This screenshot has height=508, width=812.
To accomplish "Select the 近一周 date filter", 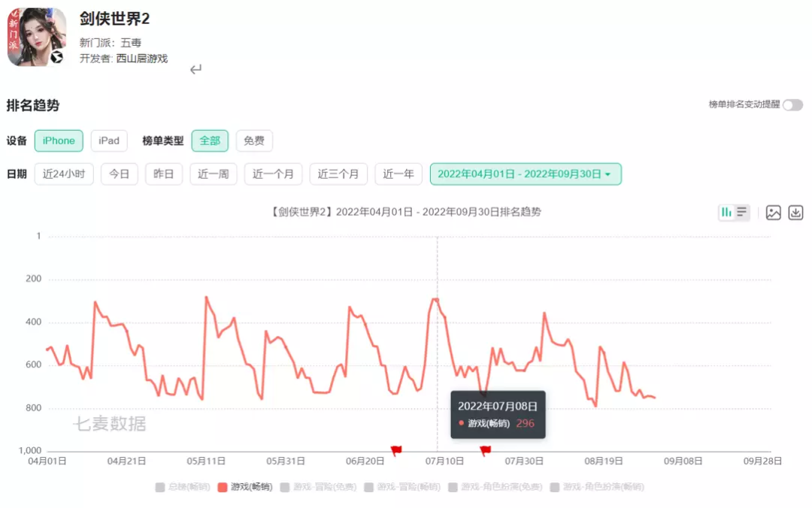I will tap(214, 174).
